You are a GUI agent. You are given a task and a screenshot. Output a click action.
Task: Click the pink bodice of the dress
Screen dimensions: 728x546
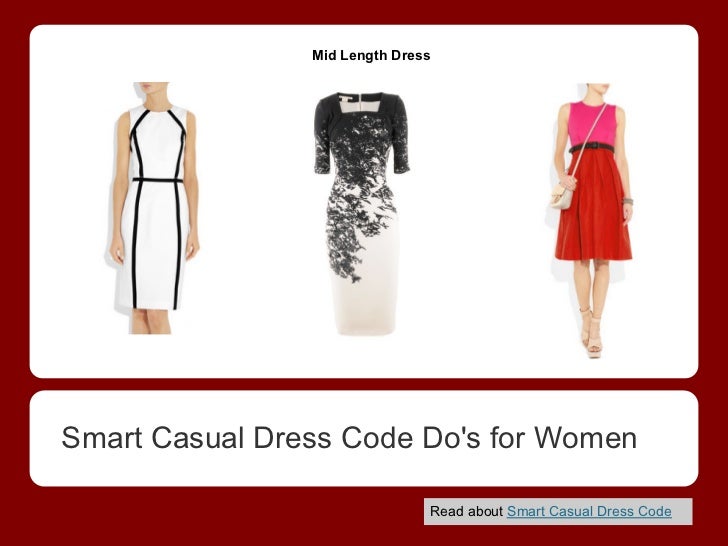tap(592, 124)
